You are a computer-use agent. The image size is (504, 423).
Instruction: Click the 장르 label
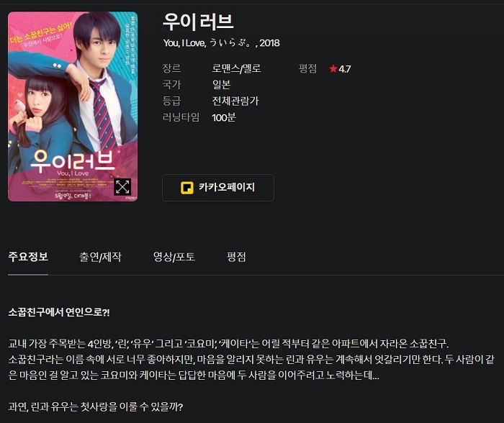171,68
